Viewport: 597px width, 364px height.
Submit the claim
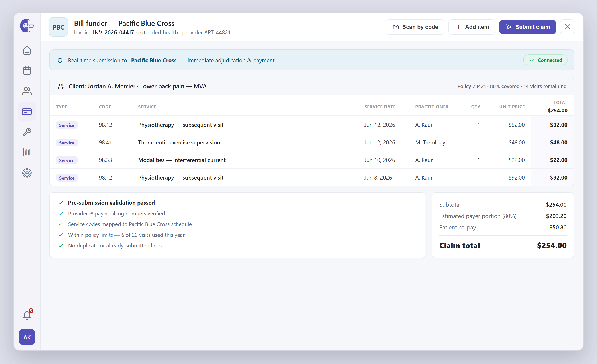point(528,27)
